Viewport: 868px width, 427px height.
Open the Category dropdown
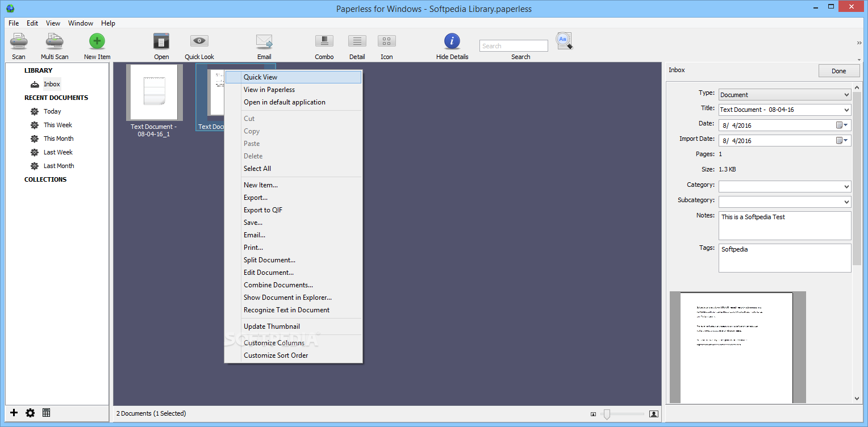[846, 186]
